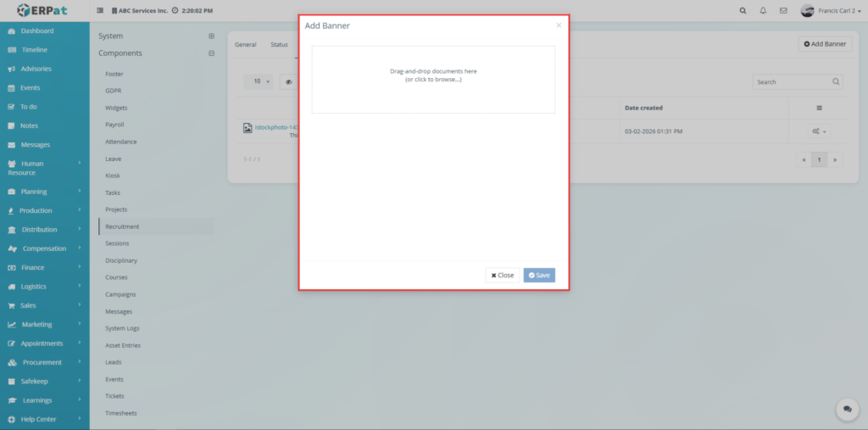Expand the Planning menu
This screenshot has height=430, width=868.
[44, 192]
